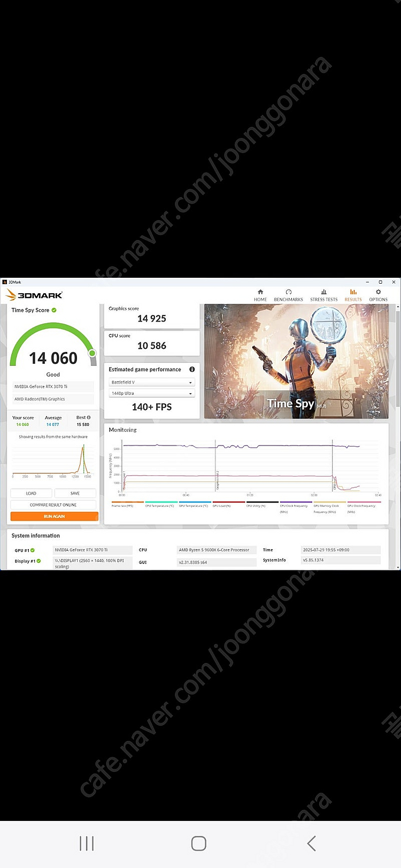Image resolution: width=401 pixels, height=868 pixels.
Task: Tap the Android home button
Action: [199, 843]
